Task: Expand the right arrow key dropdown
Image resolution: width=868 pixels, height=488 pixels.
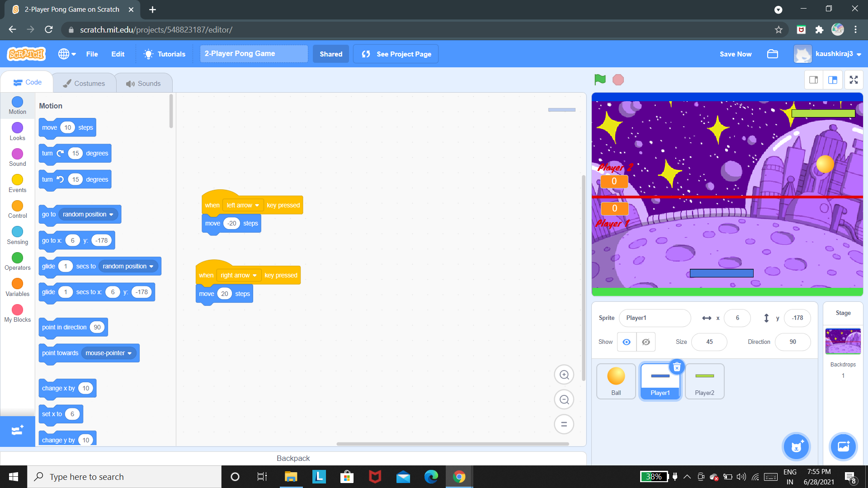Action: point(239,275)
